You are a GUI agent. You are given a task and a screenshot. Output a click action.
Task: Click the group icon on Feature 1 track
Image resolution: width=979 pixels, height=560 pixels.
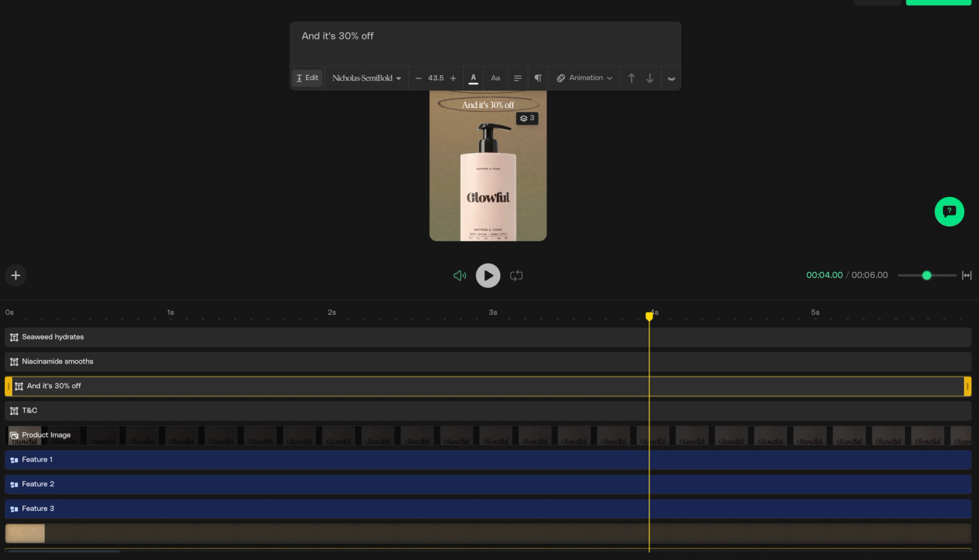(14, 460)
